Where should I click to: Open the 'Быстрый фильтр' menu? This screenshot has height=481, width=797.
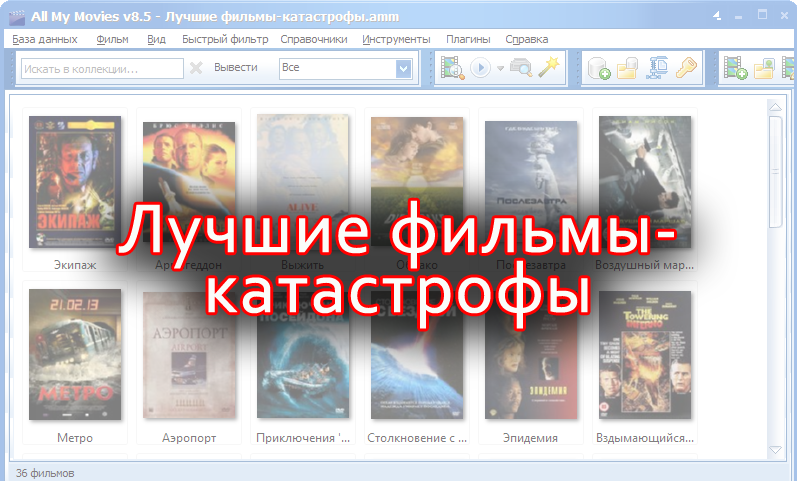pos(225,39)
